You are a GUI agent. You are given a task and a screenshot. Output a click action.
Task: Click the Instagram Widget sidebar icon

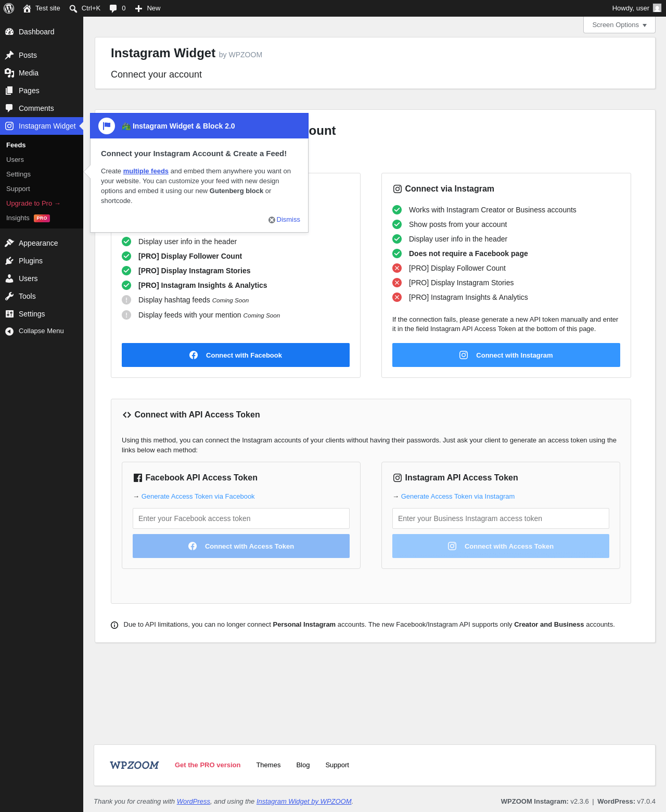pos(9,126)
